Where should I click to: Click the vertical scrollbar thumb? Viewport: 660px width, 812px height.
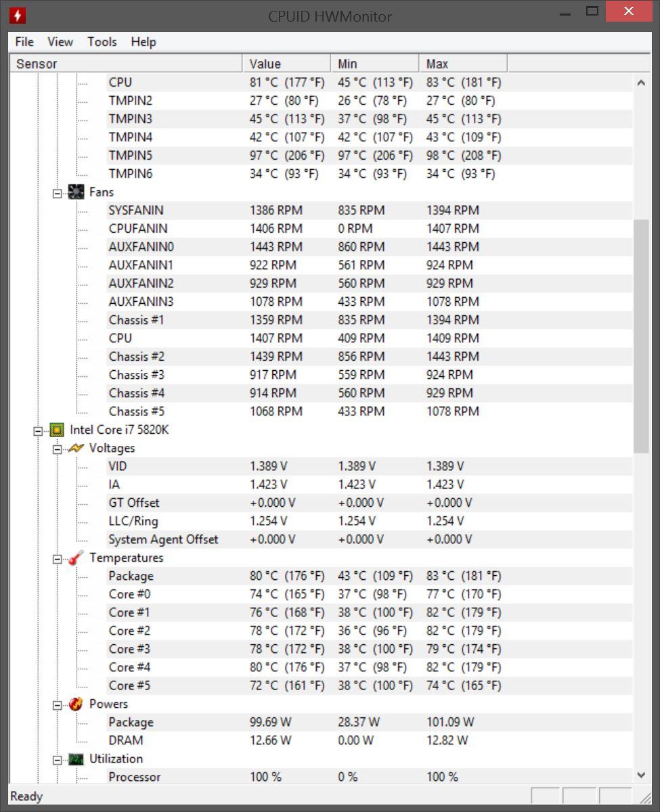pyautogui.click(x=641, y=336)
